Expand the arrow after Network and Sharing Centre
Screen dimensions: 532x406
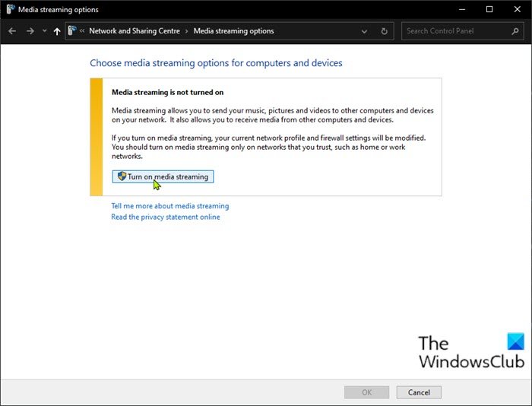[187, 31]
